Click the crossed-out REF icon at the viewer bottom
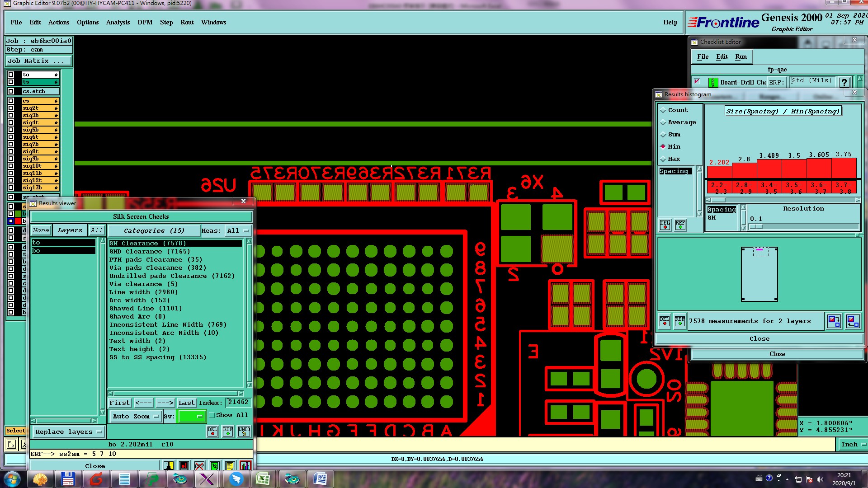This screenshot has width=868, height=488. coord(199,465)
